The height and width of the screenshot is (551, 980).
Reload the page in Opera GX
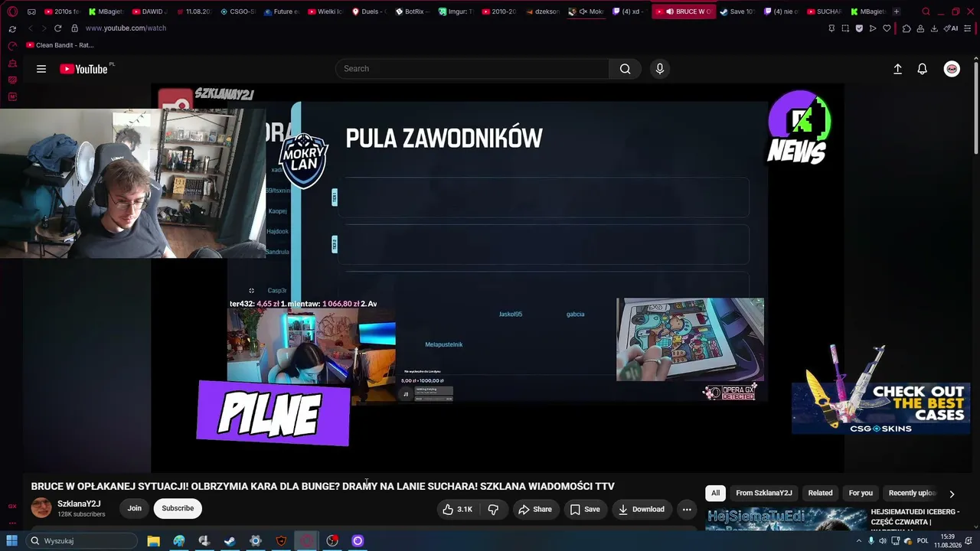tap(57, 28)
